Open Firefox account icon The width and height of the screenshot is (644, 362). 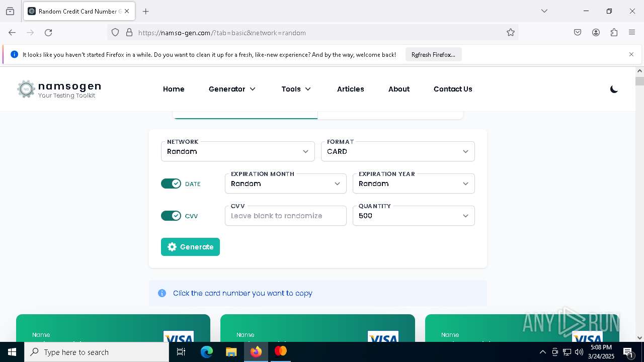point(596,33)
